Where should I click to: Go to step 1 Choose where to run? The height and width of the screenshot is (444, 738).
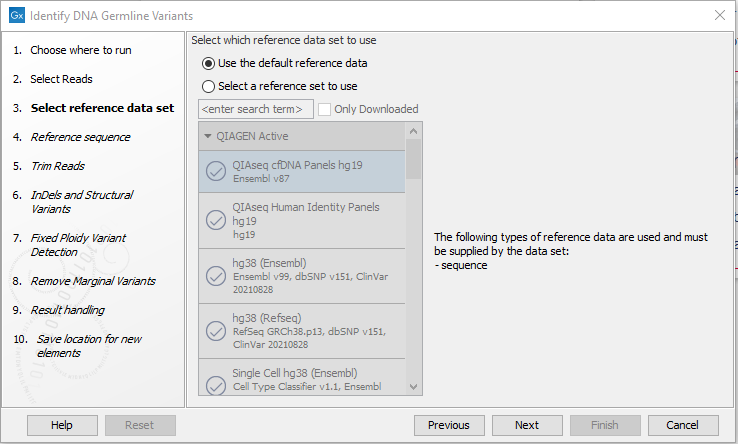tap(80, 50)
